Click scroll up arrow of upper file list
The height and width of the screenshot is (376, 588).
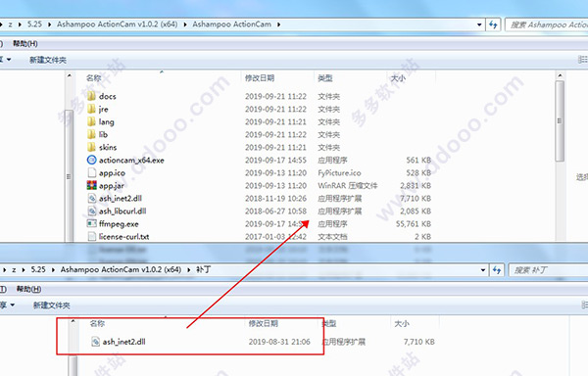pyautogui.click(x=560, y=76)
